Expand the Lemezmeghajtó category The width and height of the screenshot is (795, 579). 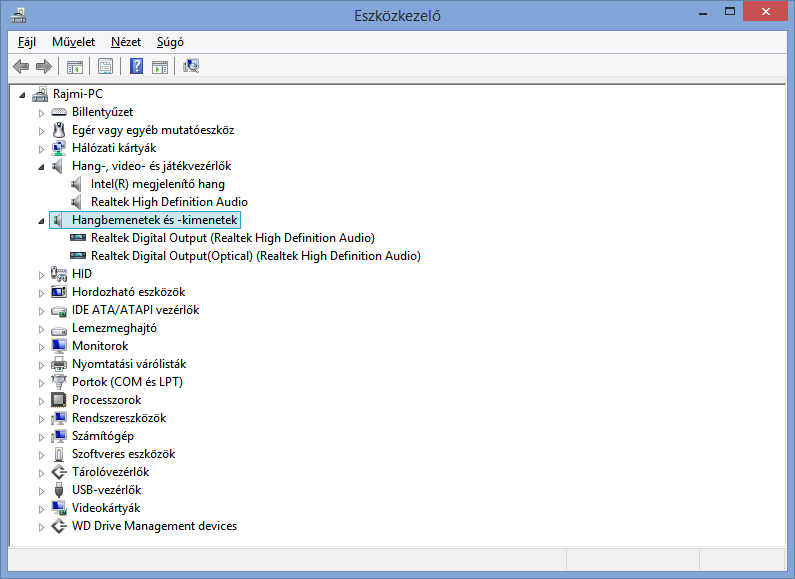pos(42,329)
